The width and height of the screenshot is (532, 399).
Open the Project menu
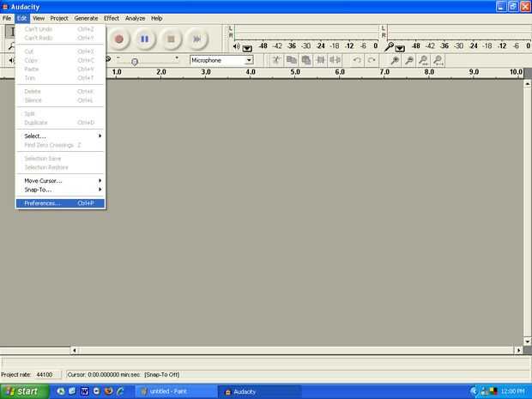[x=59, y=18]
